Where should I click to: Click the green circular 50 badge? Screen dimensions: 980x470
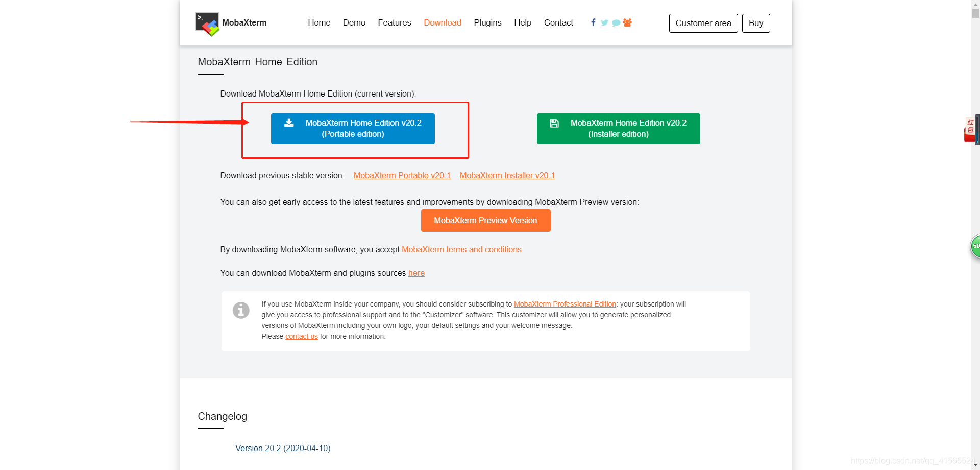(975, 246)
